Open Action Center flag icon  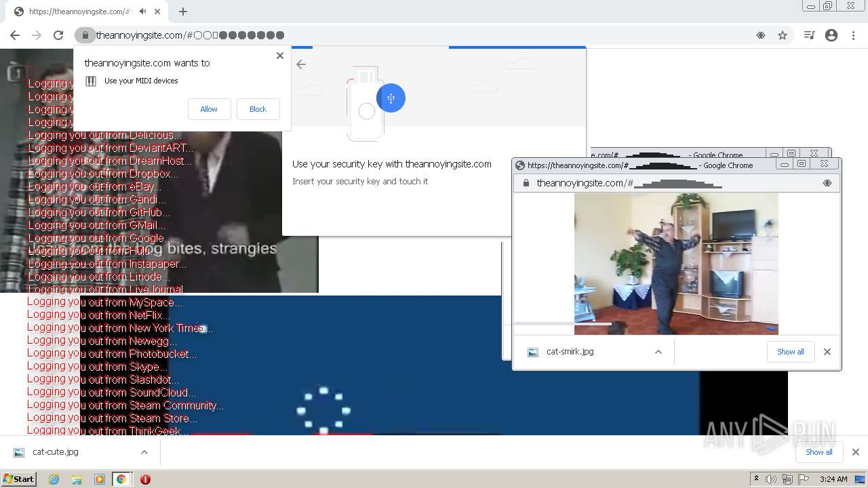click(x=804, y=479)
